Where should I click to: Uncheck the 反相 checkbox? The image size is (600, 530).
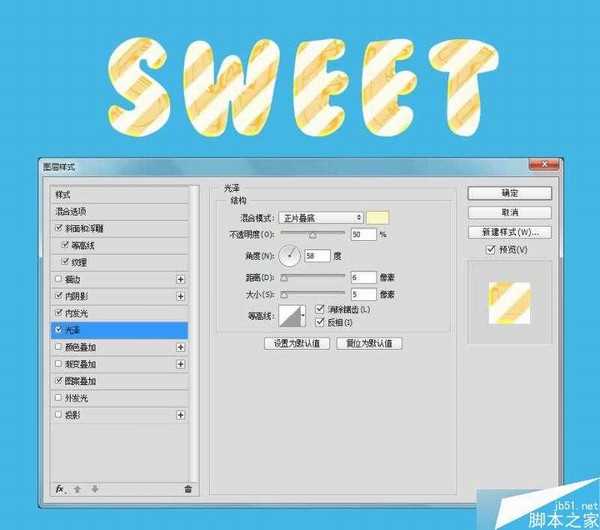tap(320, 322)
